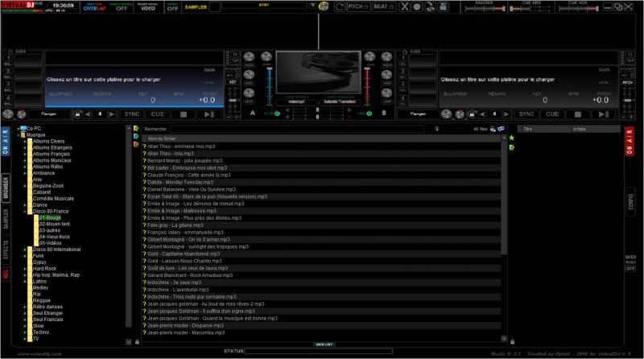
Task: Open the Flanger effect selector on deck A
Action: [x=48, y=113]
